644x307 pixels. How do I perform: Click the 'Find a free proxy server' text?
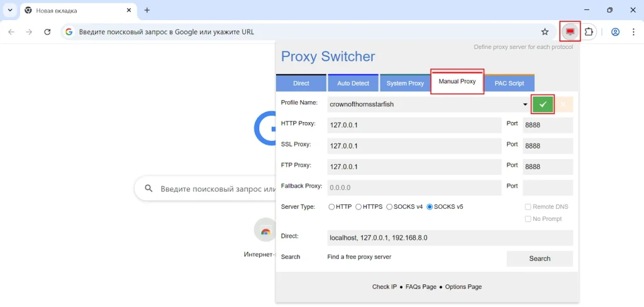(359, 257)
